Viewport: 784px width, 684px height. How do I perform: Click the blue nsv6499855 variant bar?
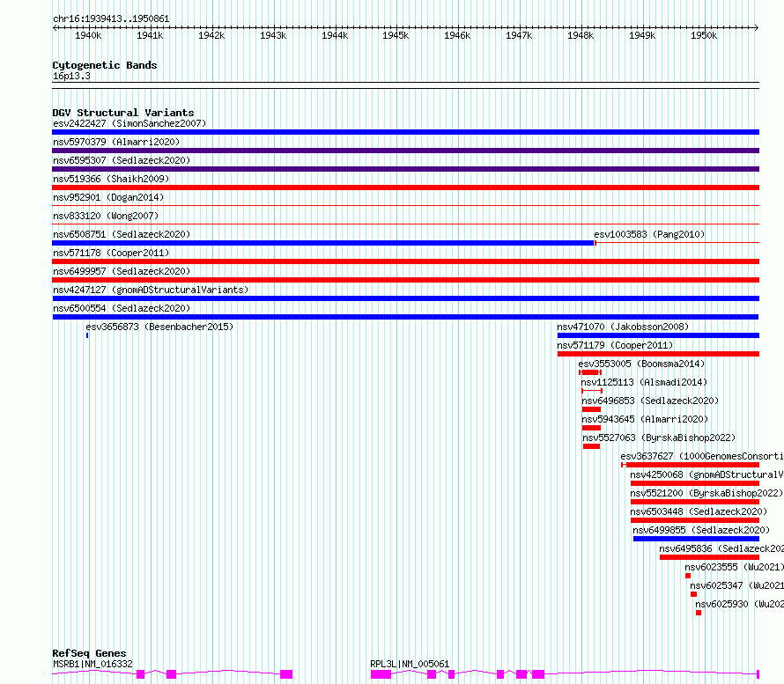(x=696, y=539)
